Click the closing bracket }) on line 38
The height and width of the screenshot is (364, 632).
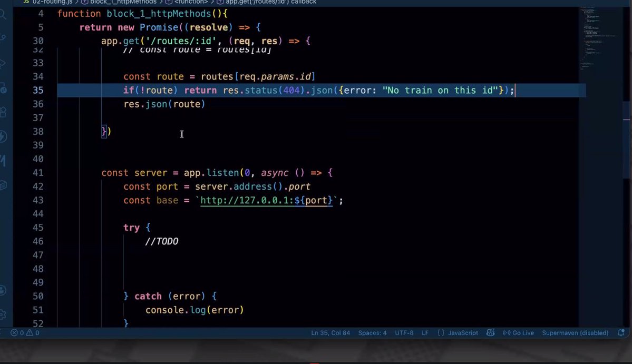pyautogui.click(x=106, y=132)
